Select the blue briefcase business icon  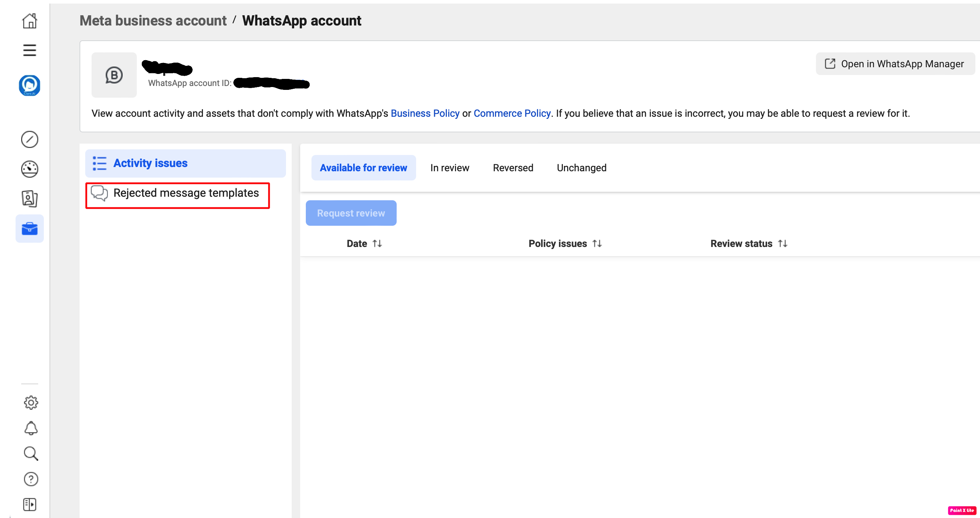point(29,229)
